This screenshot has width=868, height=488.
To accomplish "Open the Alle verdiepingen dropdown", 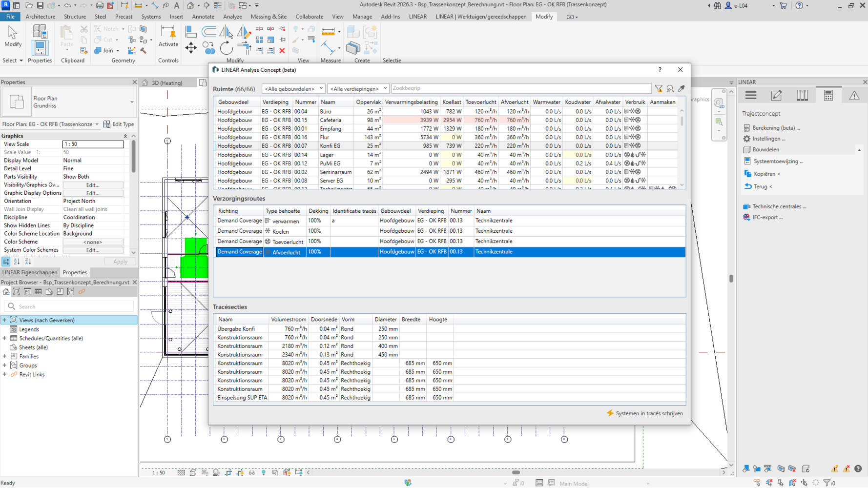I will point(358,89).
